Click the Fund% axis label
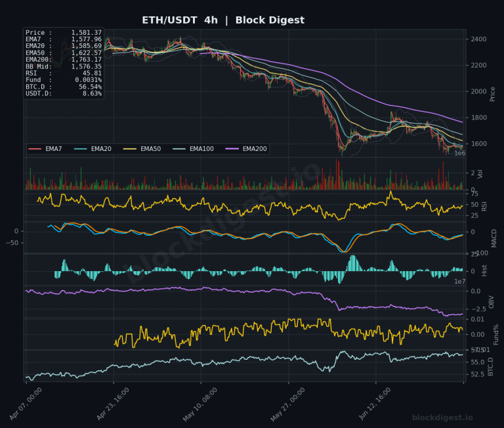504x428 pixels. click(495, 334)
